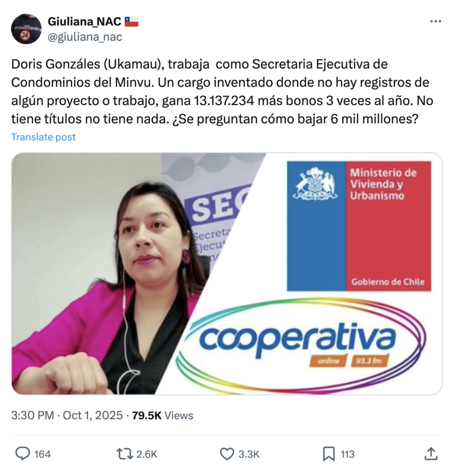
Task: Open the share upload arrow icon
Action: (431, 454)
